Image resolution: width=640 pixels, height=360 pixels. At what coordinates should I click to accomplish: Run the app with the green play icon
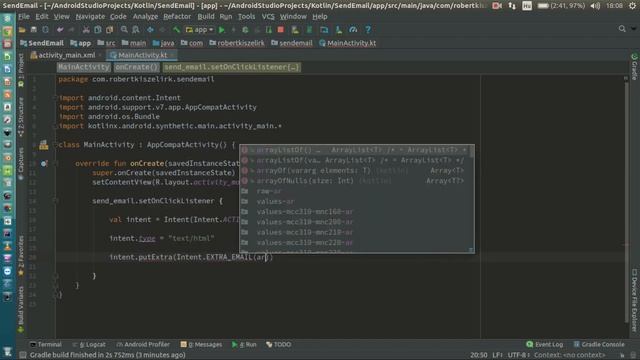point(222,30)
